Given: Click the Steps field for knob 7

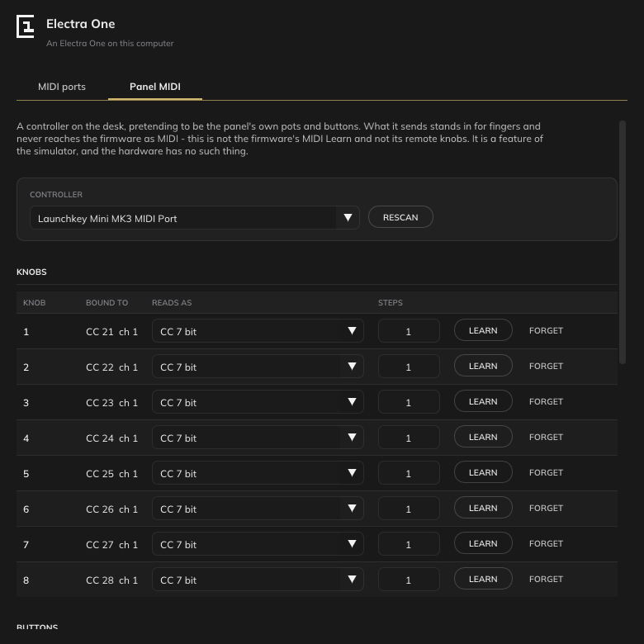Looking at the screenshot, I should click(409, 544).
